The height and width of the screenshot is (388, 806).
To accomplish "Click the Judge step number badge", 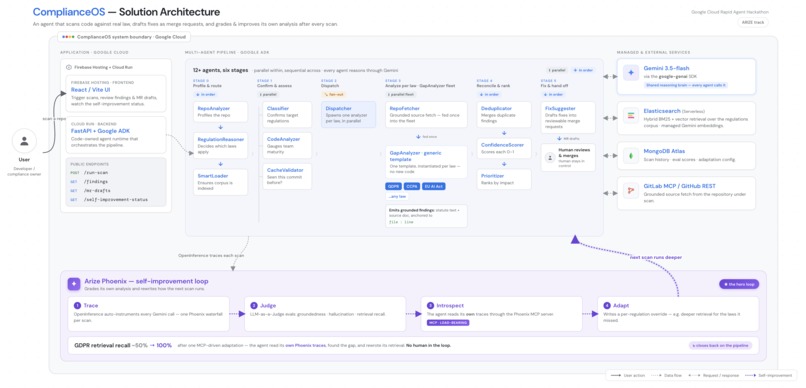I will [x=254, y=305].
